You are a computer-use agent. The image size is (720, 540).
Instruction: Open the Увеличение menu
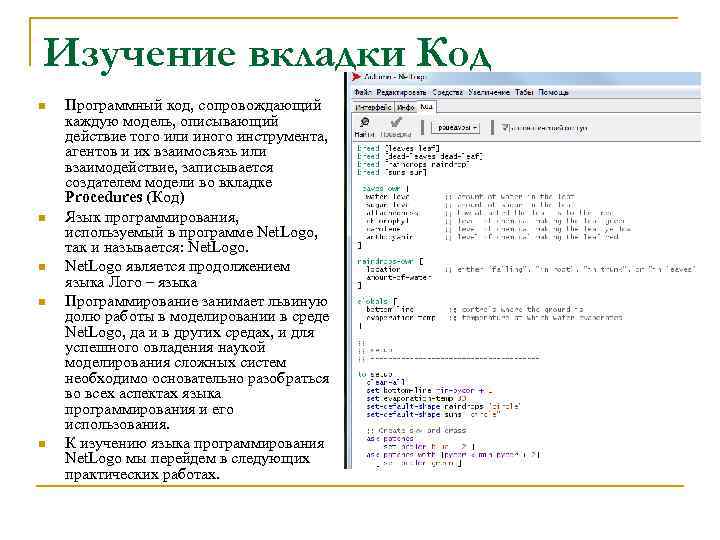[489, 92]
